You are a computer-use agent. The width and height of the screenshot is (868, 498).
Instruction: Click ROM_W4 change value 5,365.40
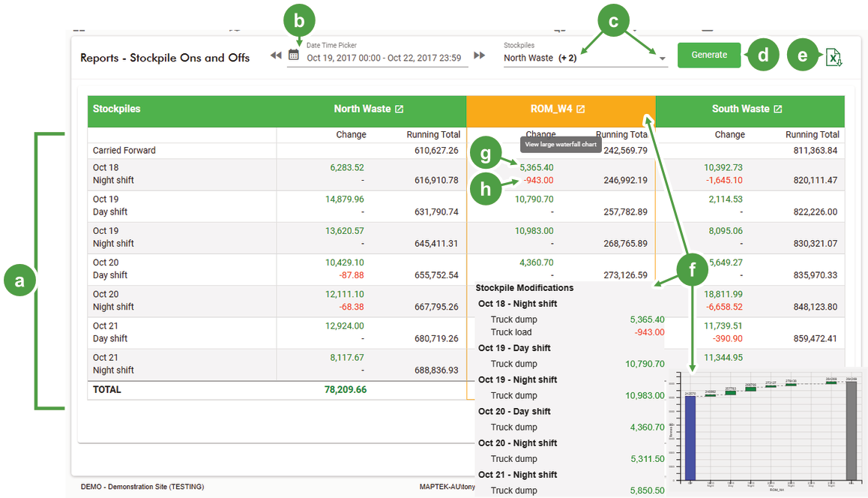tap(537, 168)
